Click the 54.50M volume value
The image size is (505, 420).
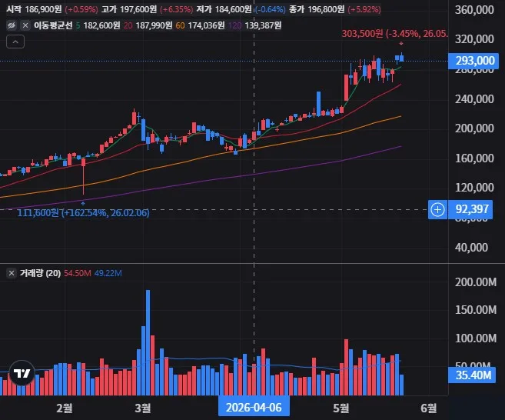[x=78, y=273]
